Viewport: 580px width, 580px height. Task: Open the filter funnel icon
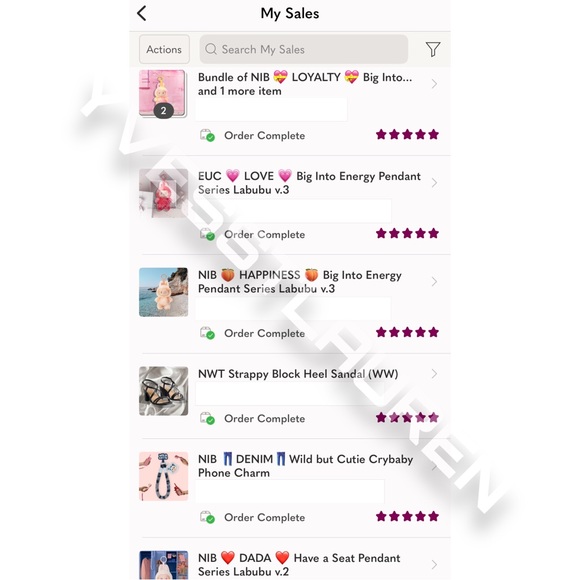coord(432,49)
